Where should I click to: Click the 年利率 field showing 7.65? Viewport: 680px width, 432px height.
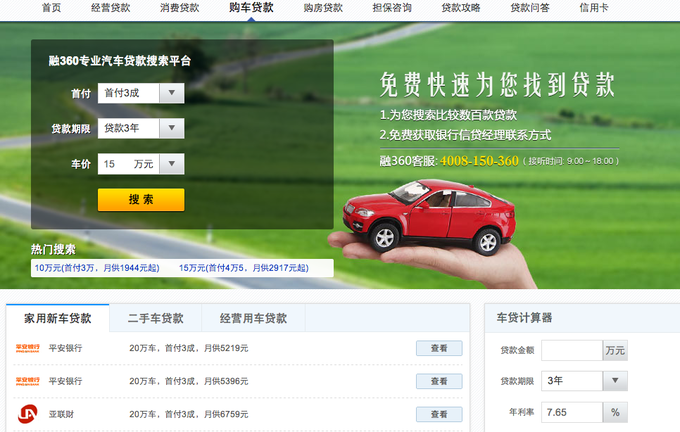click(572, 412)
